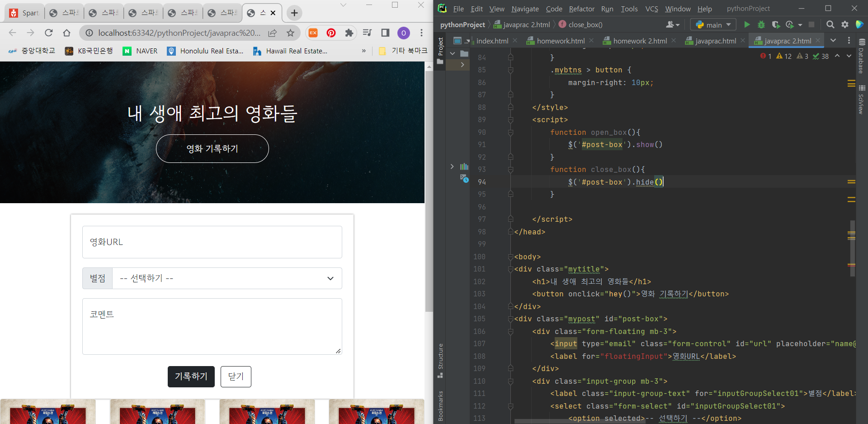This screenshot has width=868, height=424.
Task: Open PyCharm VCS menu
Action: [x=651, y=9]
